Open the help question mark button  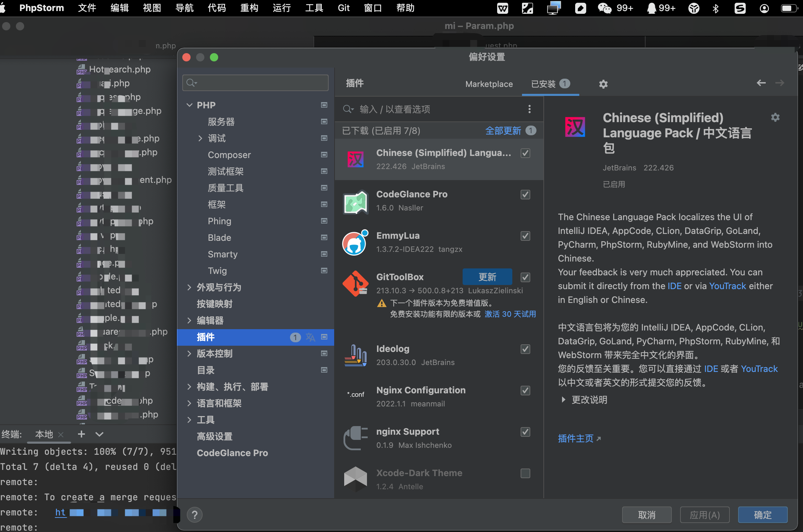coord(195,515)
